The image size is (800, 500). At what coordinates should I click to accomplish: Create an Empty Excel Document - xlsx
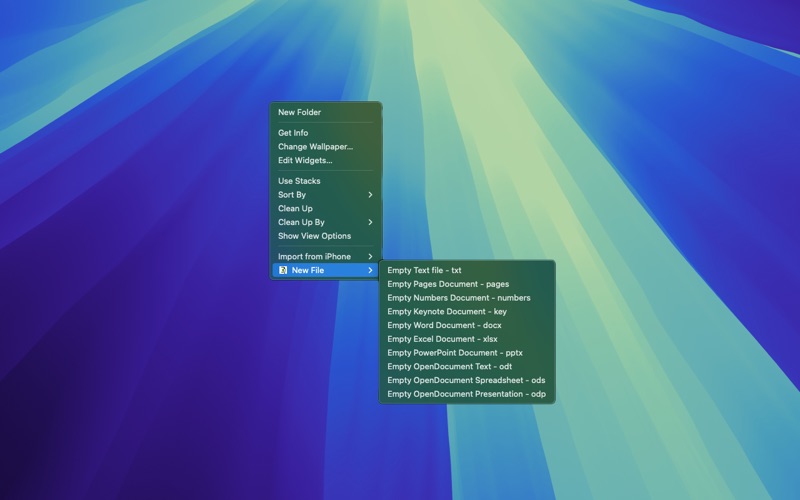[467, 339]
